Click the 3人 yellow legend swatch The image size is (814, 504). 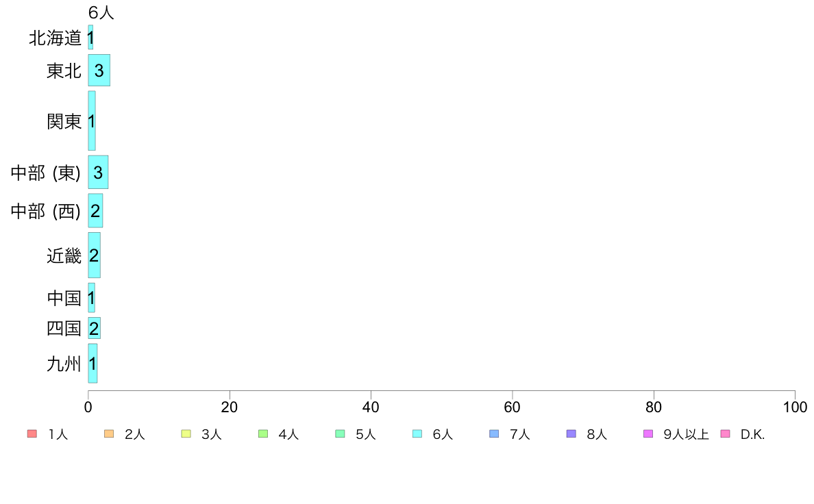coord(186,434)
